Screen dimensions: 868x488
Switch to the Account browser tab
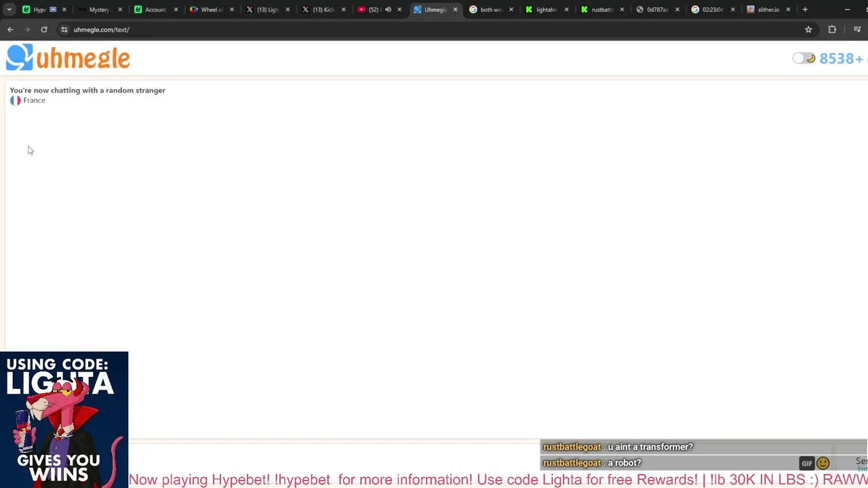click(155, 9)
